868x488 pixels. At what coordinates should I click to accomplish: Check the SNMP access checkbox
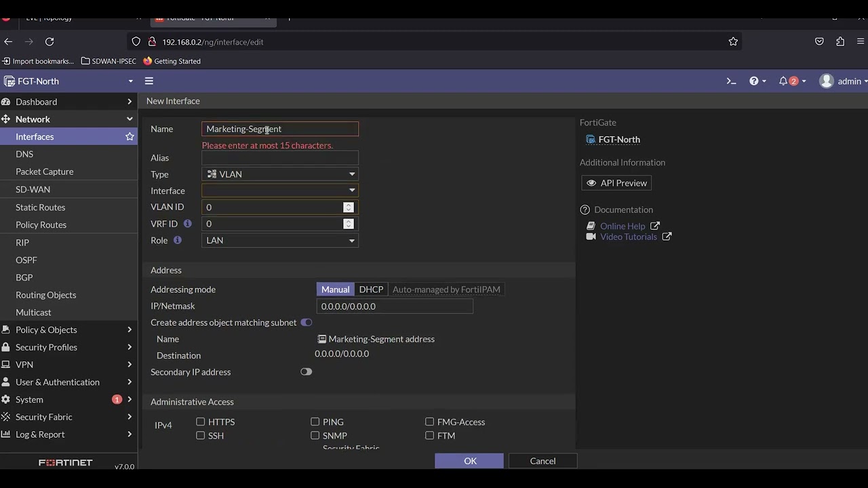pos(315,436)
